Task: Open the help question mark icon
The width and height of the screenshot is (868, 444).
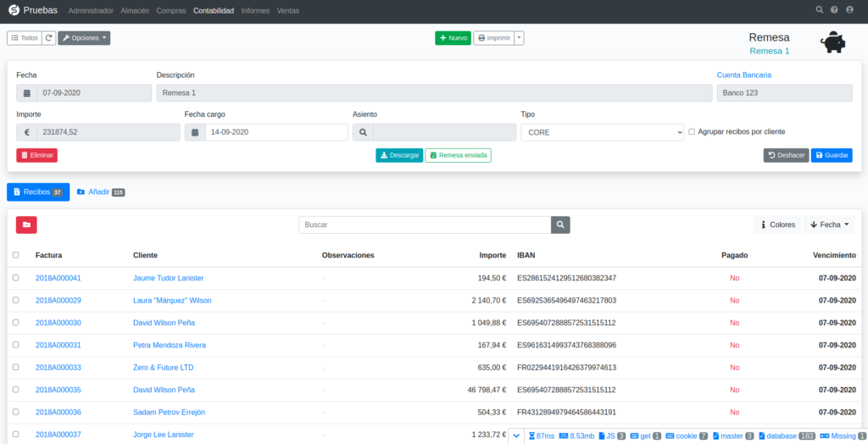Action: click(x=834, y=10)
